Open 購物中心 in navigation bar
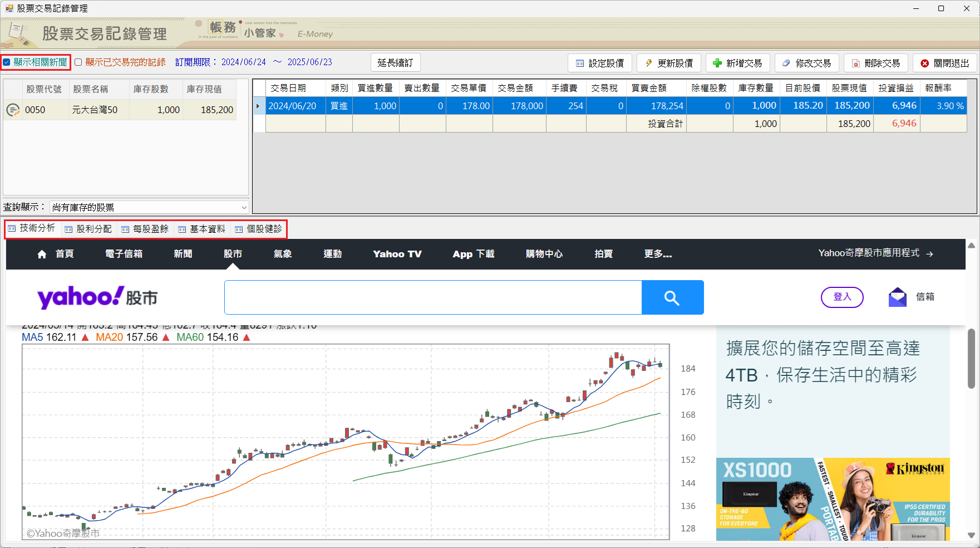 (x=544, y=254)
